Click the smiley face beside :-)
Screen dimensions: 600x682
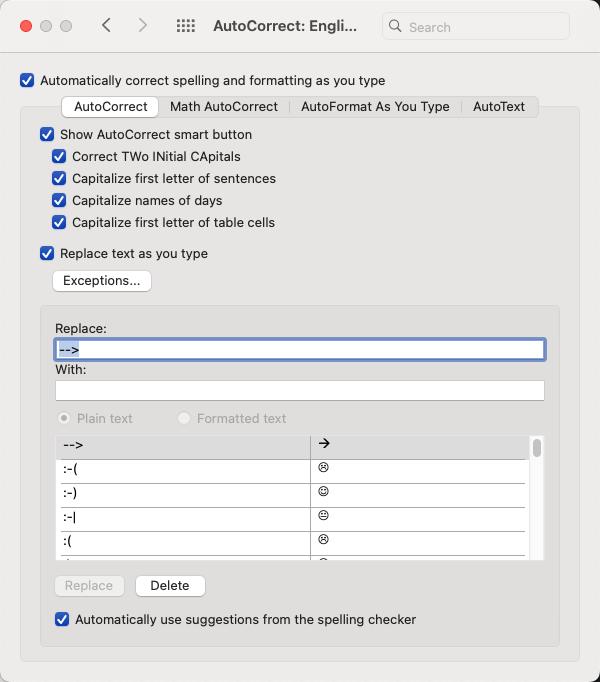pos(323,491)
